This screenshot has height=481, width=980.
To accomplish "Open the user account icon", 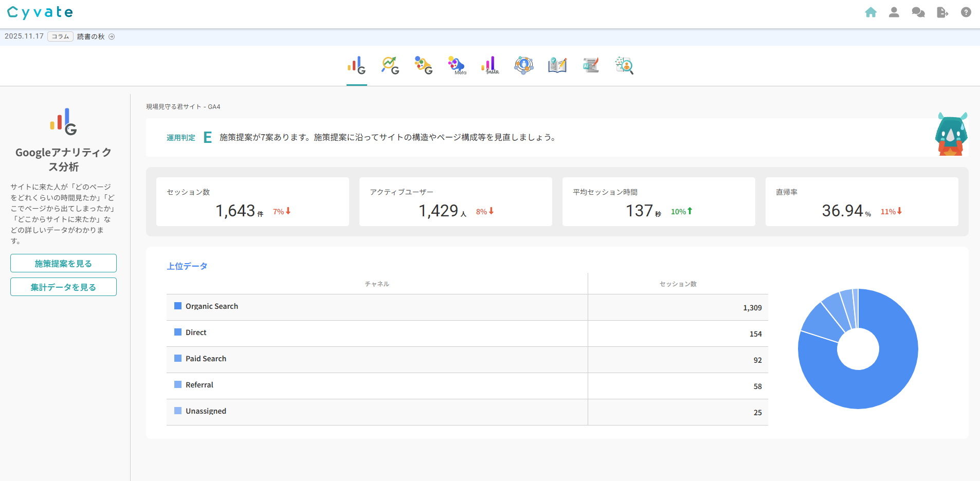I will (x=894, y=12).
